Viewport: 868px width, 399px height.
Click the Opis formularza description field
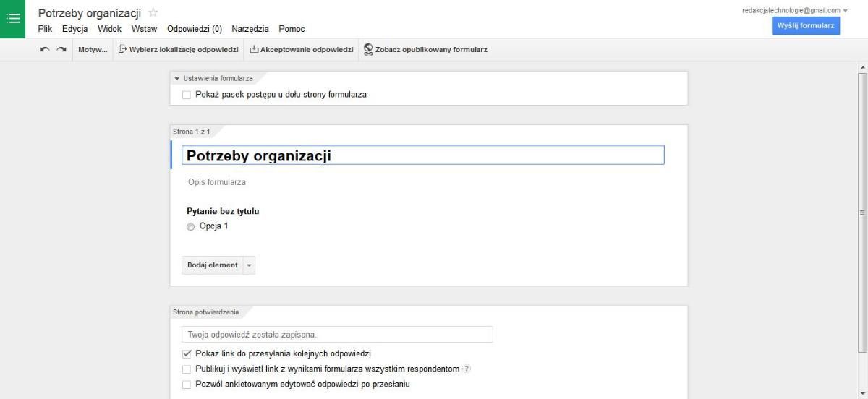[x=217, y=182]
